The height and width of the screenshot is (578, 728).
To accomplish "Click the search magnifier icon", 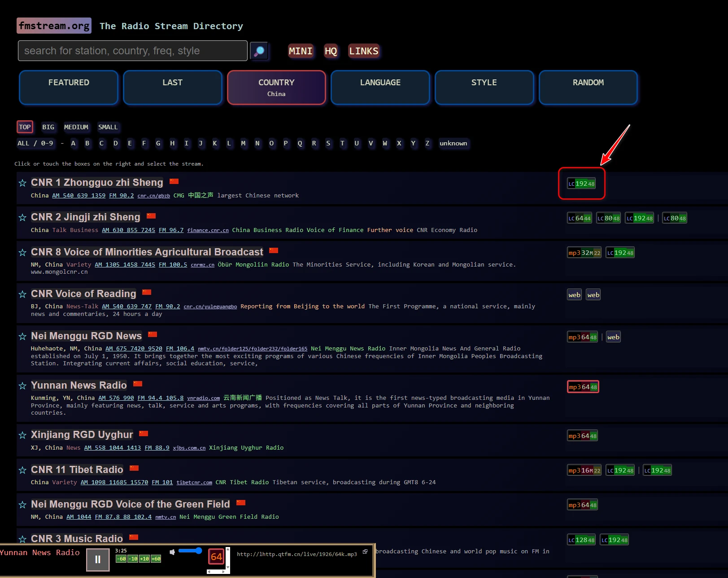I will click(259, 51).
